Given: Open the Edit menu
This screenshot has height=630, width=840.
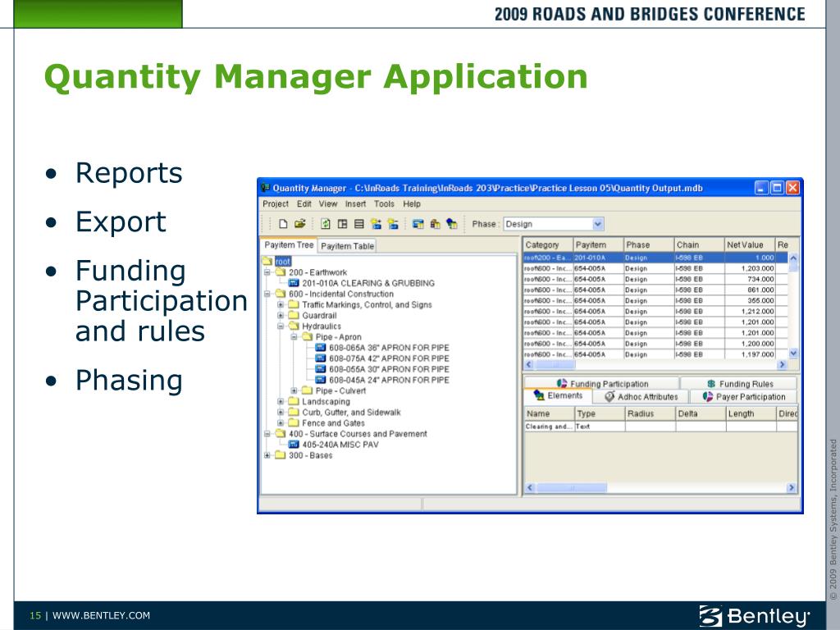Looking at the screenshot, I should coord(304,204).
